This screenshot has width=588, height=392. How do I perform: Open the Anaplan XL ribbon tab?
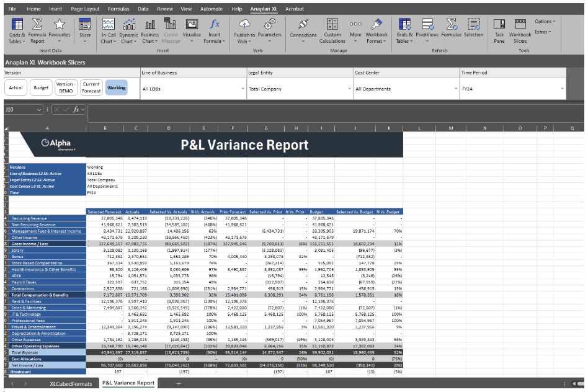tap(264, 9)
